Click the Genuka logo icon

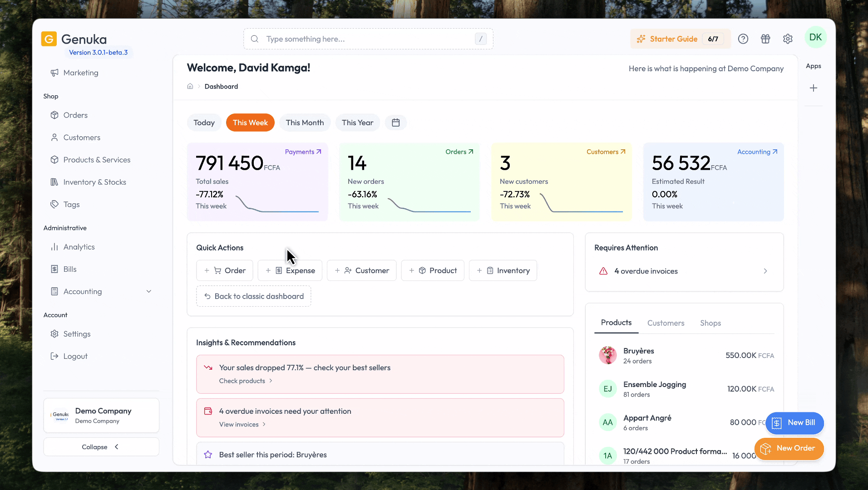(49, 39)
